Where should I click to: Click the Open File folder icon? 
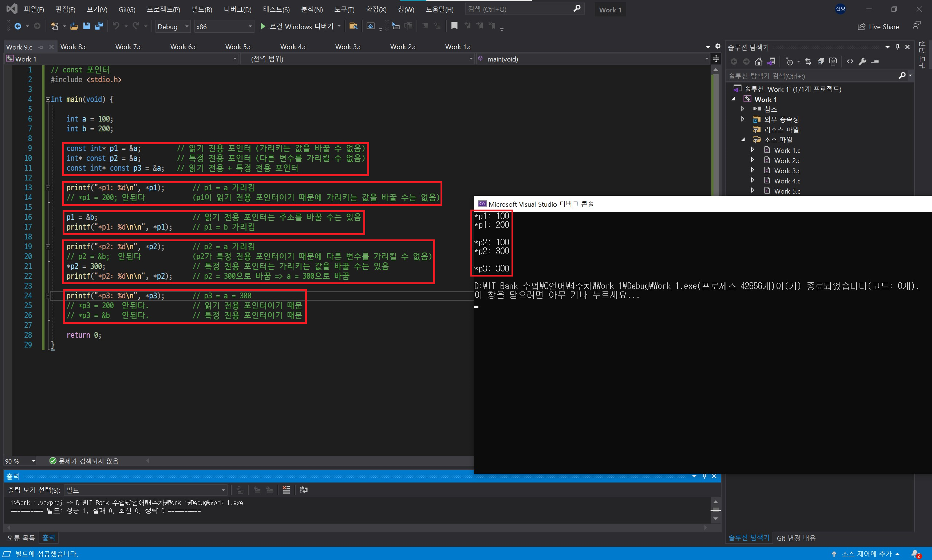click(74, 26)
